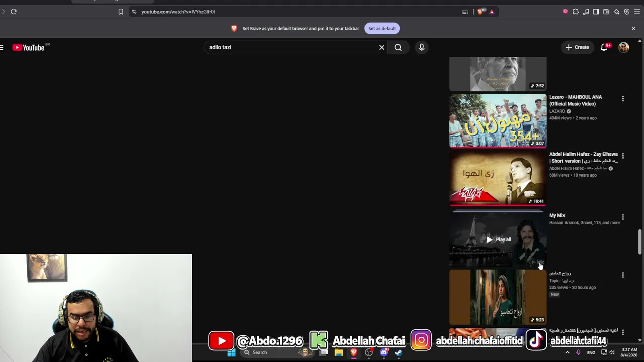Bookmark this page using the bookmark icon

click(121, 12)
